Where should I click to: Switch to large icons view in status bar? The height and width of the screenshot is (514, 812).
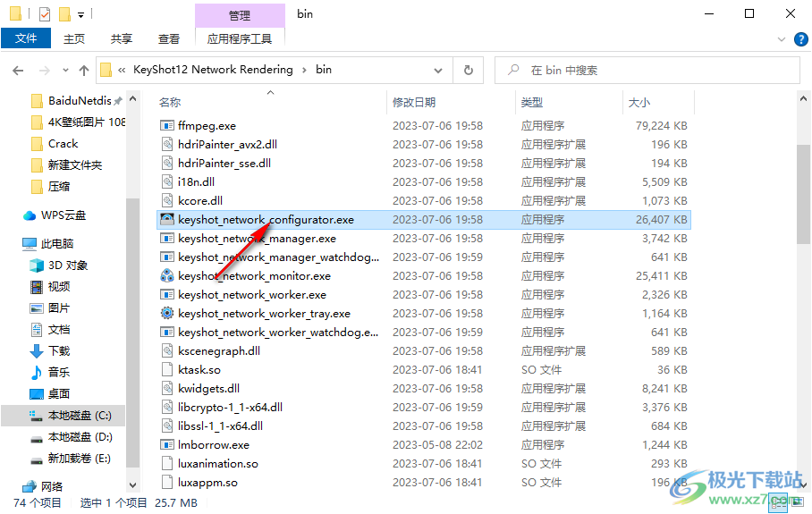tap(797, 502)
